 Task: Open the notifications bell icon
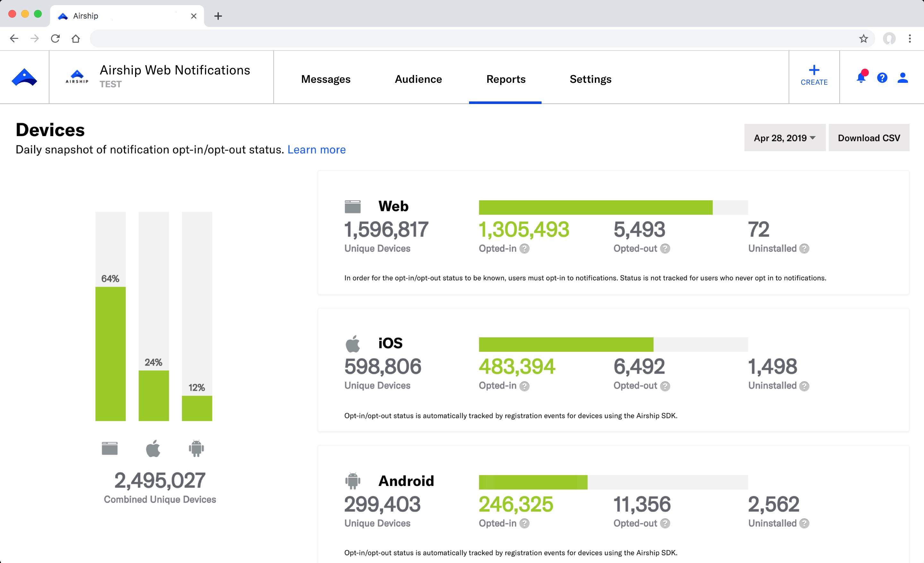(861, 78)
